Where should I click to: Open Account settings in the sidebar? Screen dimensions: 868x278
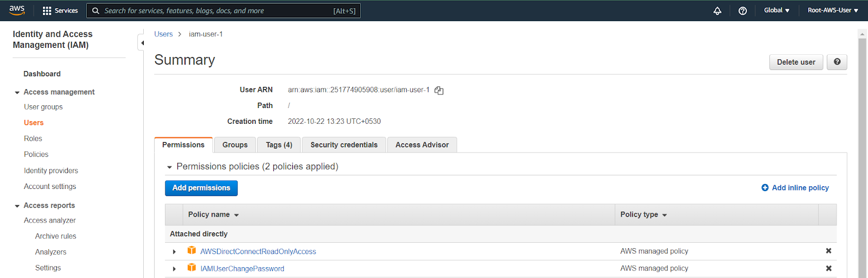tap(50, 186)
